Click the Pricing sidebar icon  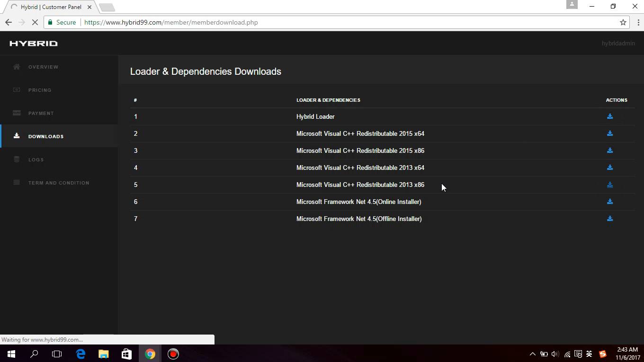(17, 90)
